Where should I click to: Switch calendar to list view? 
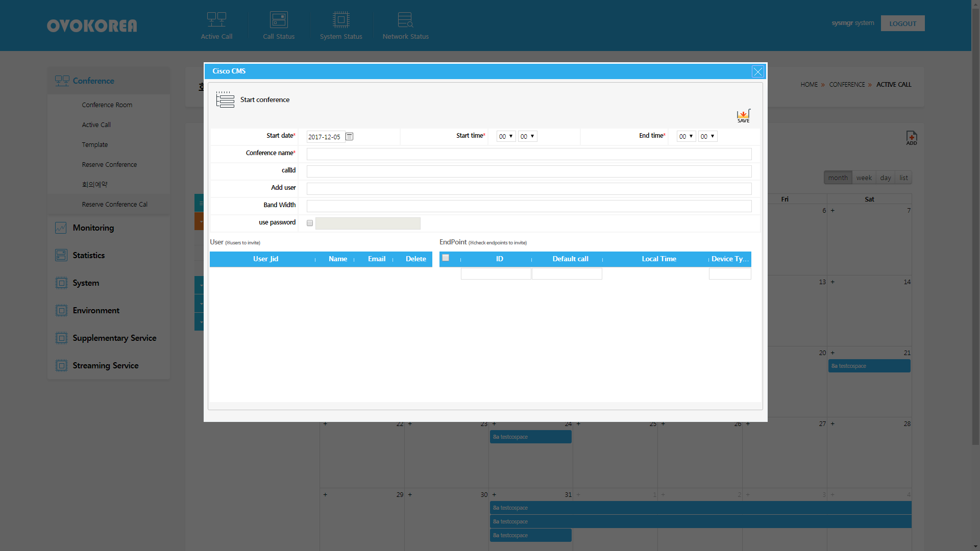click(x=903, y=178)
